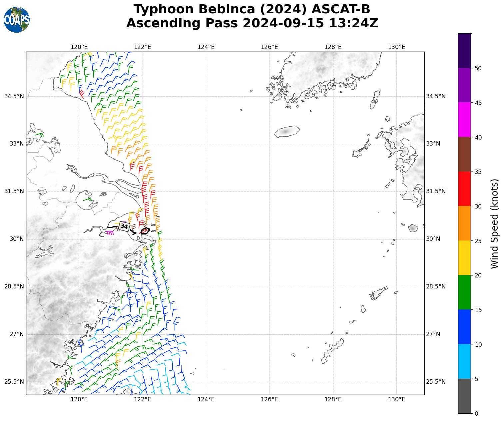504x421 pixels.
Task: Click the COAPS globe logo
Action: click(17, 20)
